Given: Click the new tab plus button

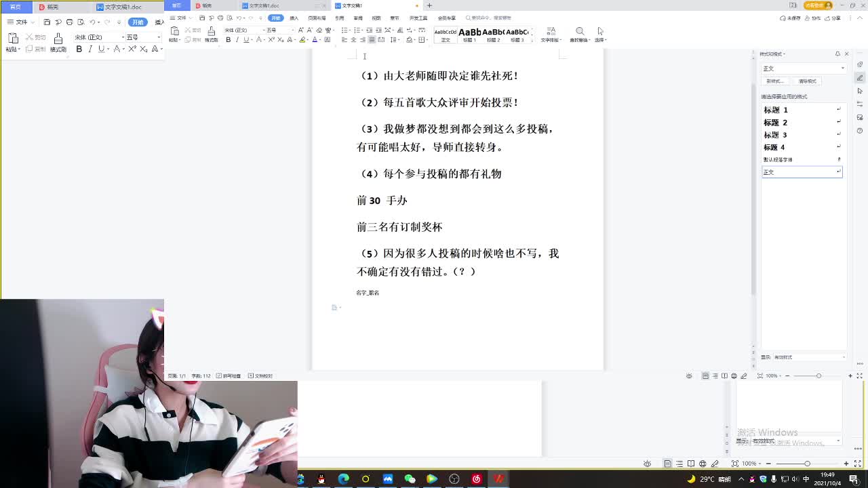Looking at the screenshot, I should tap(429, 5).
